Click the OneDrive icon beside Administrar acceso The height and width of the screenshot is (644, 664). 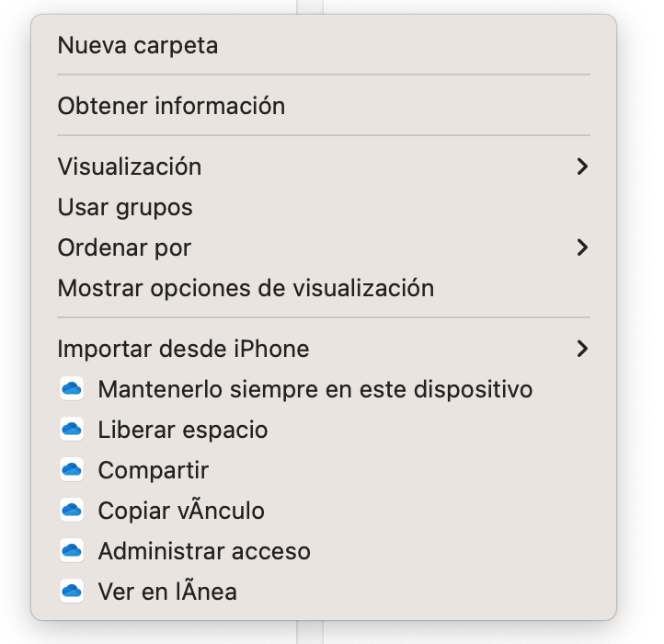[x=72, y=551]
